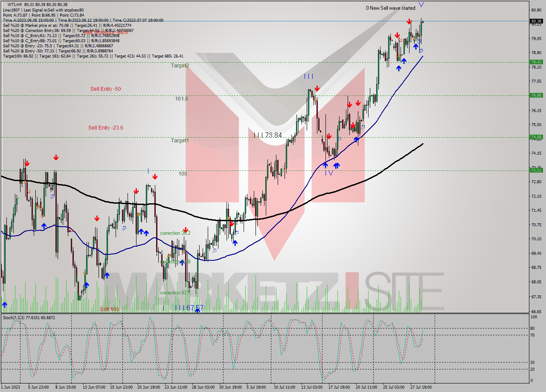
Task: Select the 'correction 87.5' label
Action: point(175,293)
